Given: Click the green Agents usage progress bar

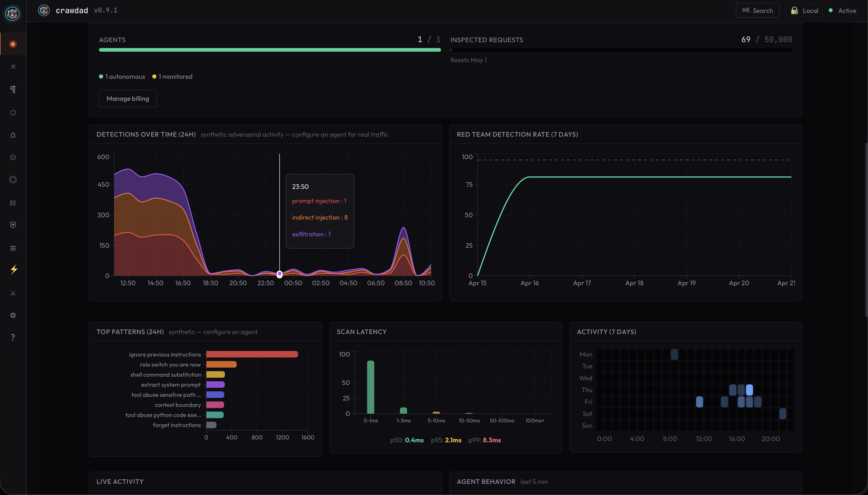Looking at the screenshot, I should [270, 50].
